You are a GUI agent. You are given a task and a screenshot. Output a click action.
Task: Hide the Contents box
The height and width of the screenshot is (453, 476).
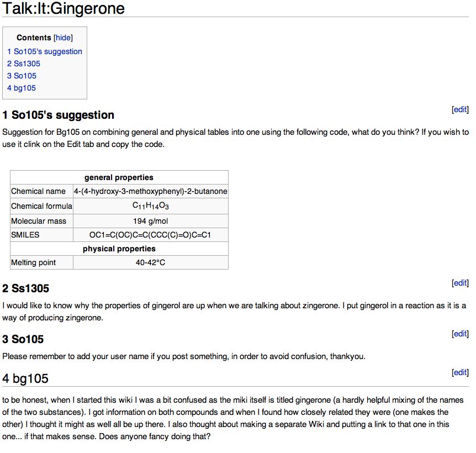(63, 38)
